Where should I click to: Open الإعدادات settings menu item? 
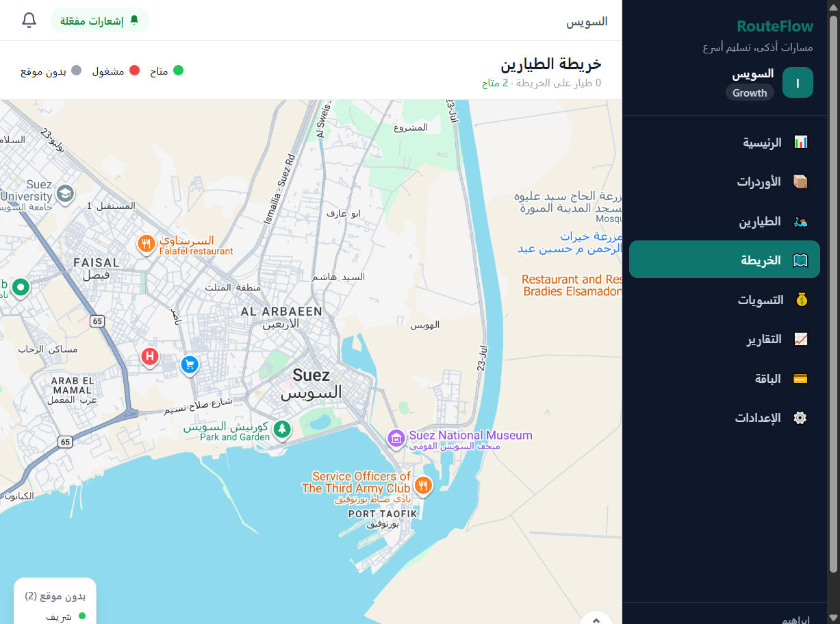pyautogui.click(x=724, y=418)
